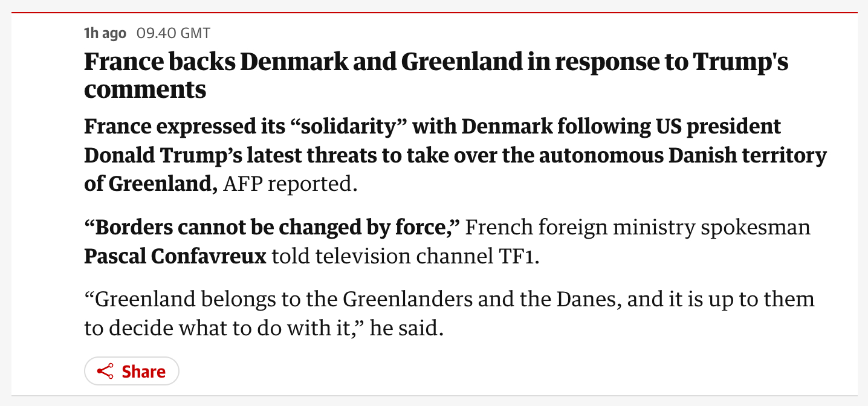
Task: Click the word "comments" in the headline
Action: [145, 89]
